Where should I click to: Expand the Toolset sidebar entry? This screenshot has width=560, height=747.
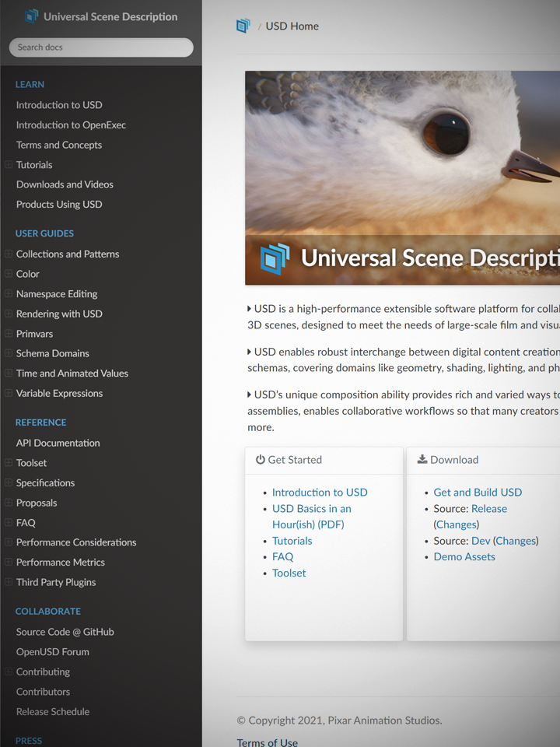[9, 462]
